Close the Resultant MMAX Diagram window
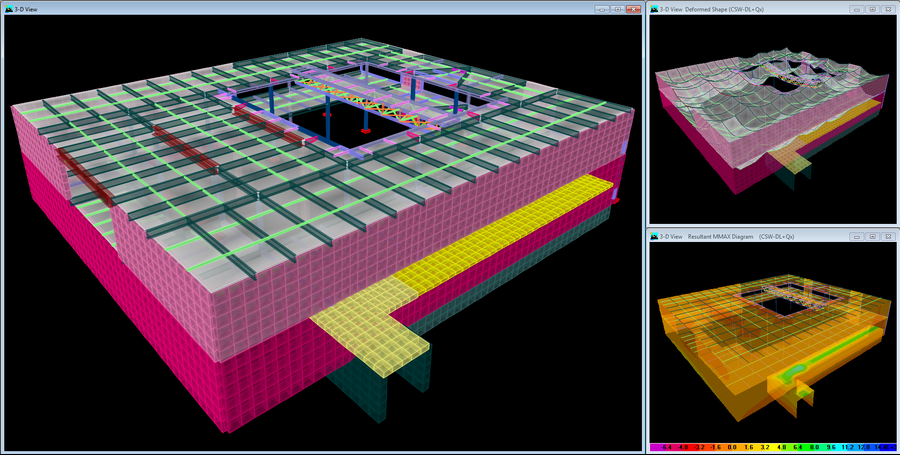Viewport: 900px width, 455px height. tap(887, 237)
